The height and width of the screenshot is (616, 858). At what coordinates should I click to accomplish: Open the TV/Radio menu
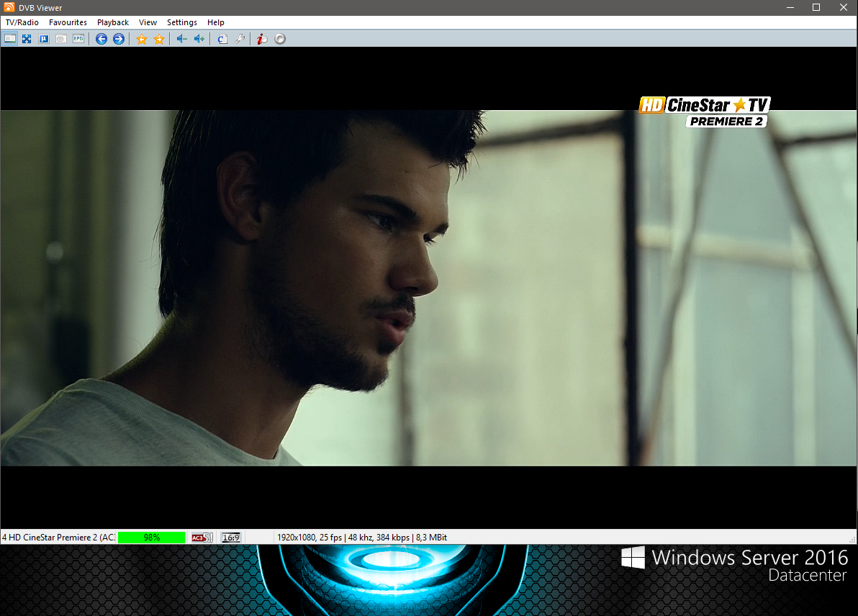pos(22,22)
